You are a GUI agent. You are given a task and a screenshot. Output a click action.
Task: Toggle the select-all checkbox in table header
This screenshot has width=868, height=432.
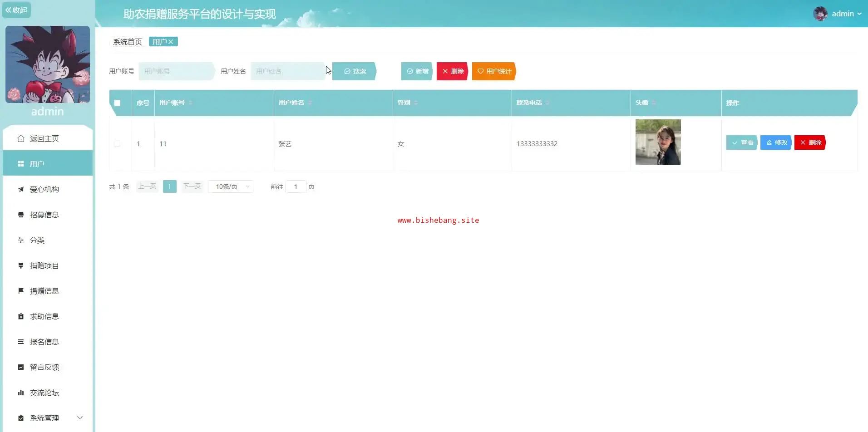click(x=117, y=103)
